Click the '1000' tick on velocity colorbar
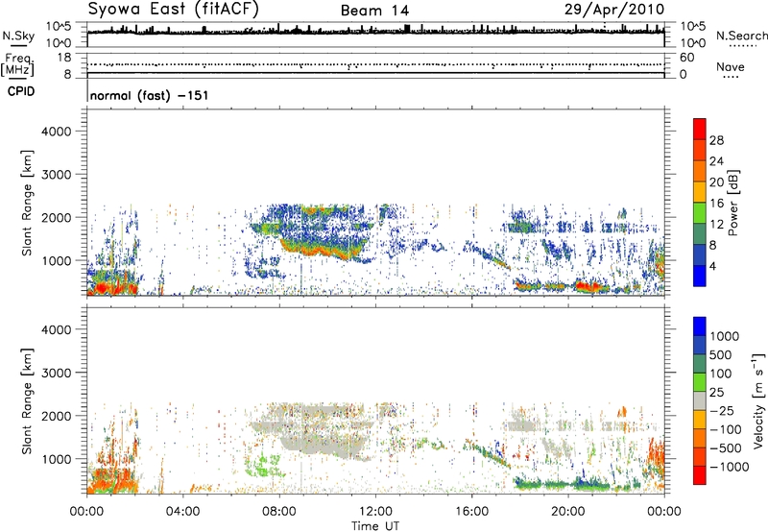Viewport: 768px width, 532px height. point(725,336)
